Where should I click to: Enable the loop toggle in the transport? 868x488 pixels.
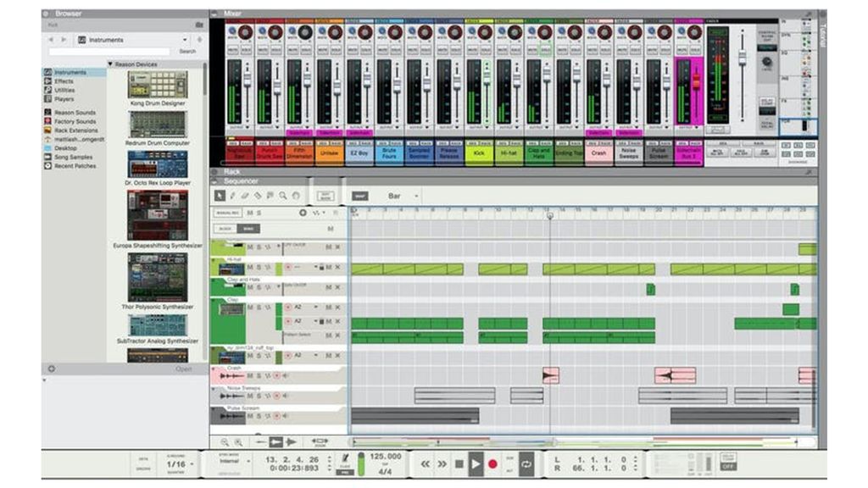click(526, 464)
